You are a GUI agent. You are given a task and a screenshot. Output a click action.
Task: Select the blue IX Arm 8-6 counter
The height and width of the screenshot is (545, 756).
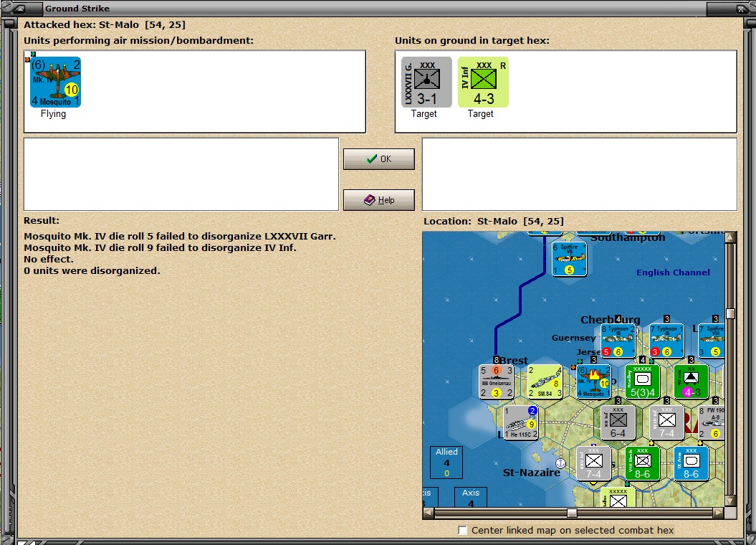tap(692, 463)
